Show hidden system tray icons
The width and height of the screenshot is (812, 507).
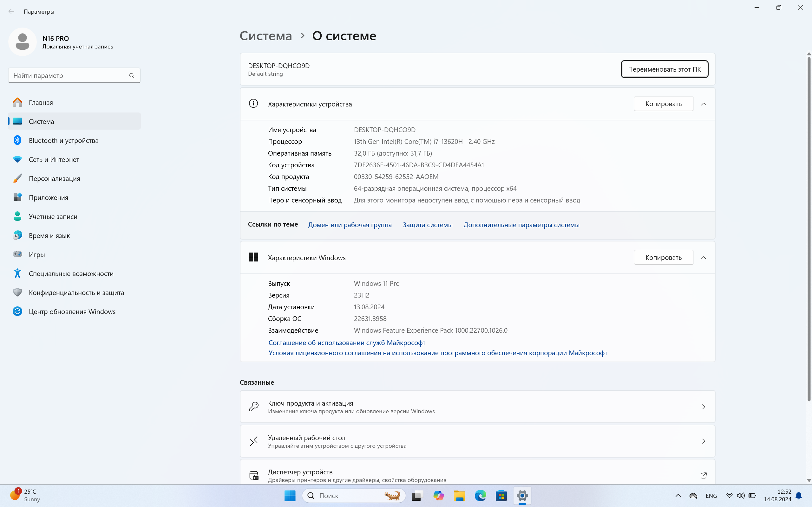coord(678,496)
